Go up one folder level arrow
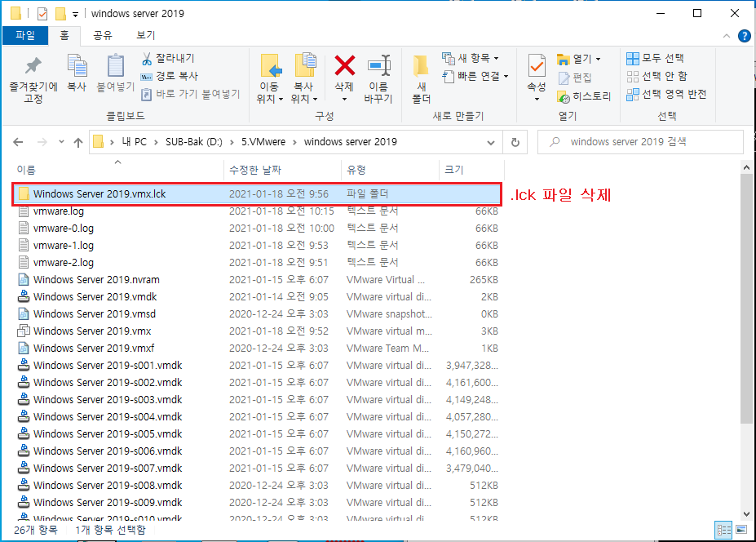Viewport: 756px width, 542px height. [78, 142]
